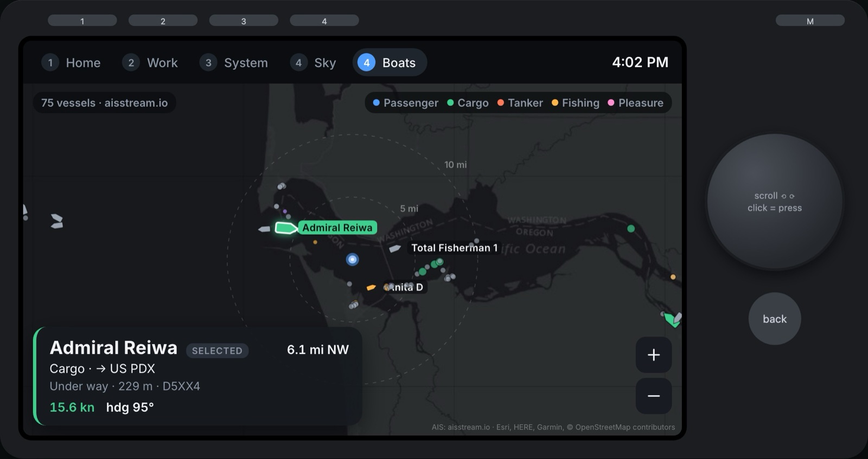Screen dimensions: 868x459
Task: Open the Sky tab
Action: coord(313,63)
